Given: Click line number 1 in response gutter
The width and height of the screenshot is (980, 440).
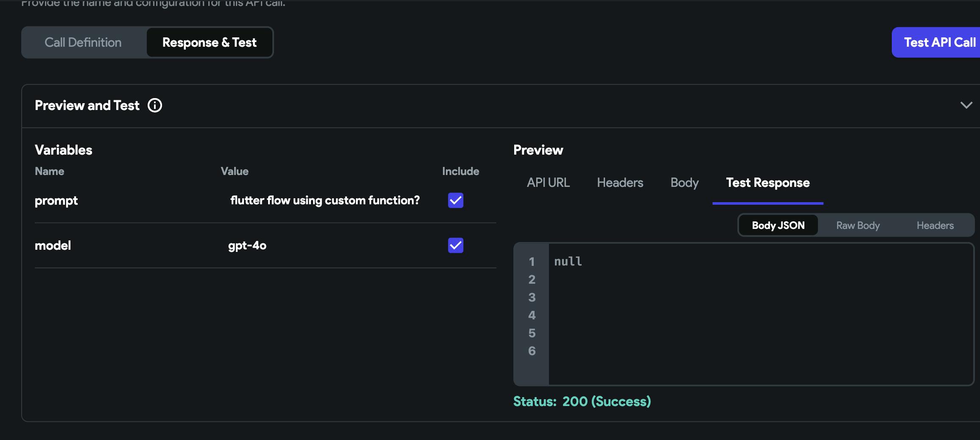Looking at the screenshot, I should pos(532,262).
